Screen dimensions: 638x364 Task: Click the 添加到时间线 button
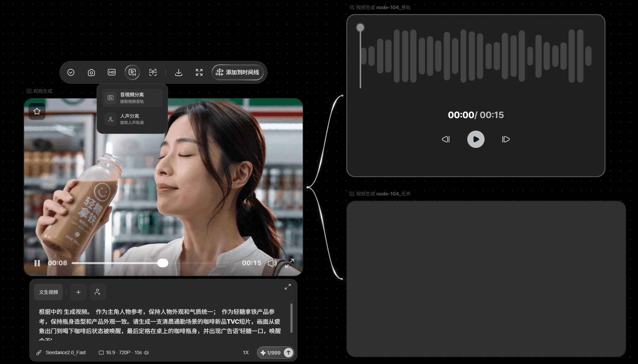pyautogui.click(x=238, y=72)
